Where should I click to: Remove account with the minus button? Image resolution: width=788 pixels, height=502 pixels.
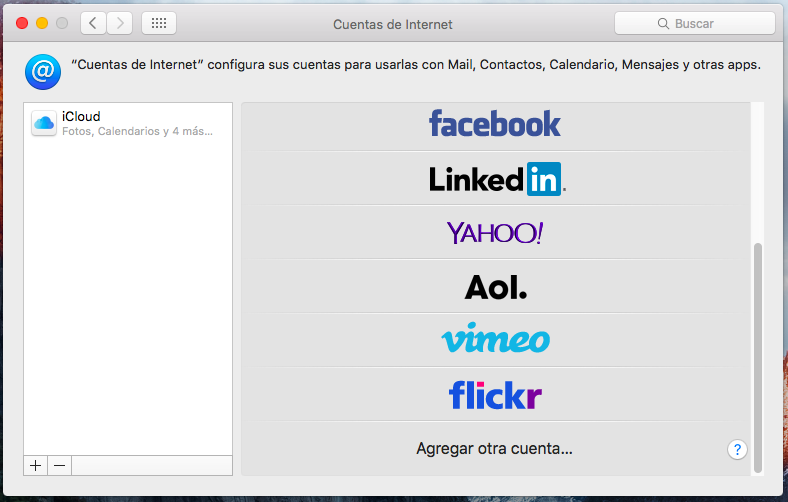click(59, 466)
